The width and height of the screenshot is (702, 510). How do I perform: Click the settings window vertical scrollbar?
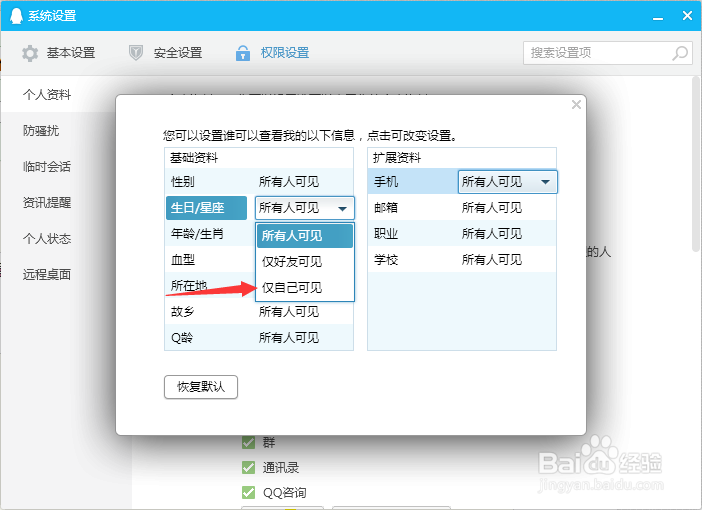(695, 163)
